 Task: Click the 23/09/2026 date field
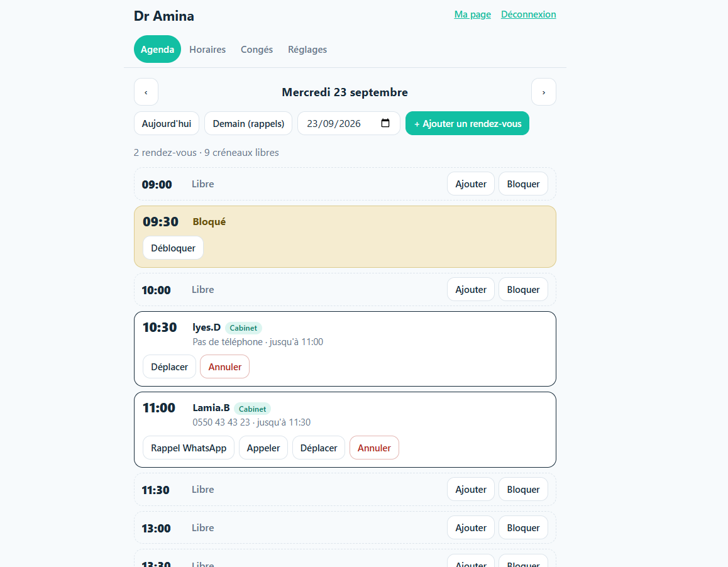click(349, 124)
